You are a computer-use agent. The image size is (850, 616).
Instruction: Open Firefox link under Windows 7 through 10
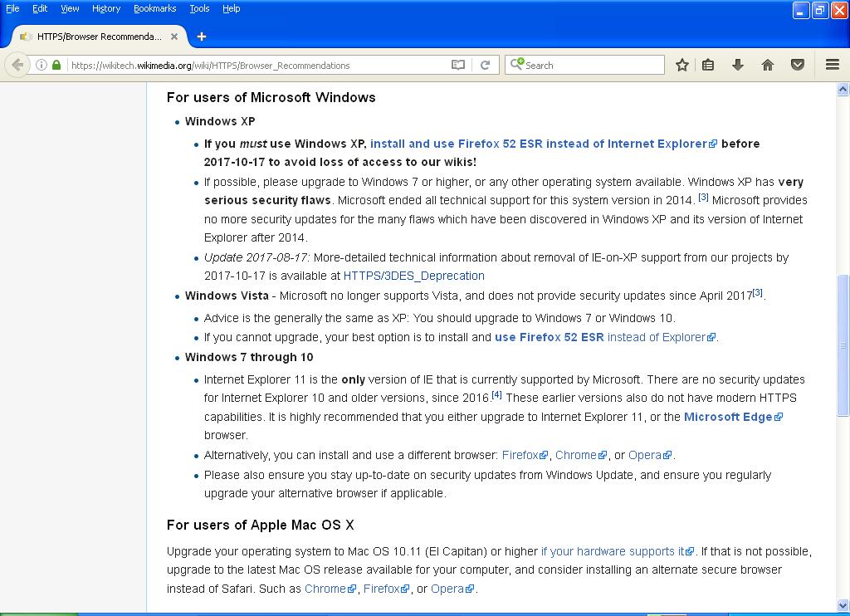pos(525,455)
